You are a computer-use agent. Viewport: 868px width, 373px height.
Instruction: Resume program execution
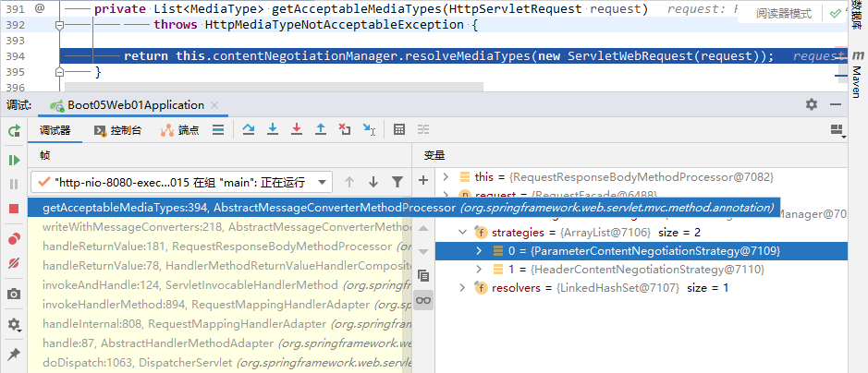pos(14,161)
